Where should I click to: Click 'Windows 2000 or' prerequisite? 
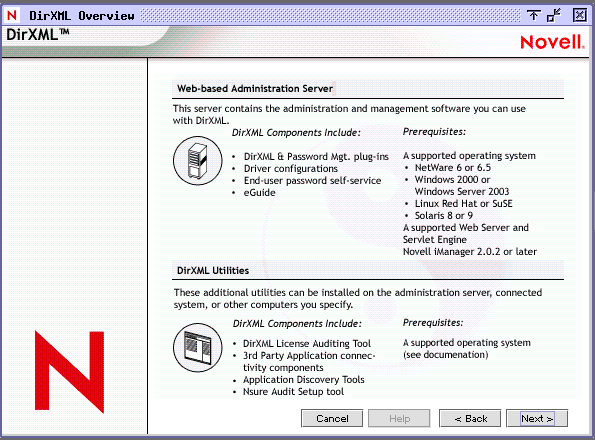[x=452, y=179]
